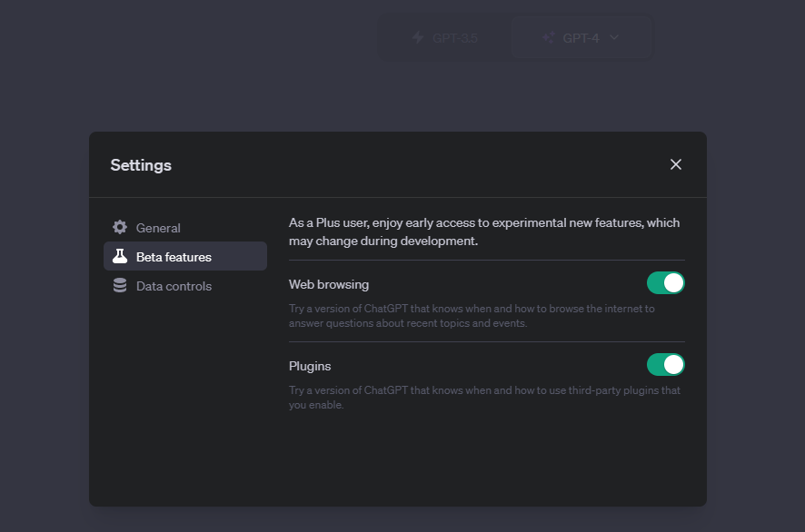Viewport: 805px width, 532px height.
Task: Click the lightning bolt icon on GPT-3.5
Action: 418,38
